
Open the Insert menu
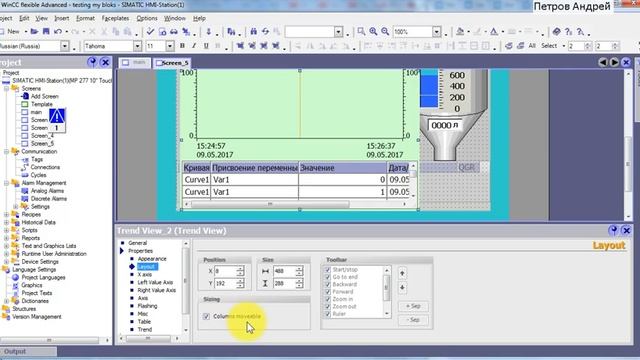coord(62,18)
